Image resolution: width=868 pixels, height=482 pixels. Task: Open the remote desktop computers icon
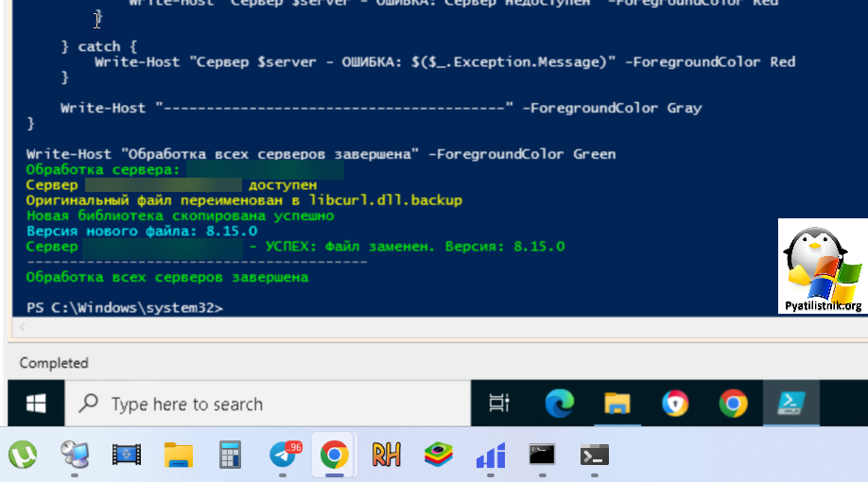(75, 456)
